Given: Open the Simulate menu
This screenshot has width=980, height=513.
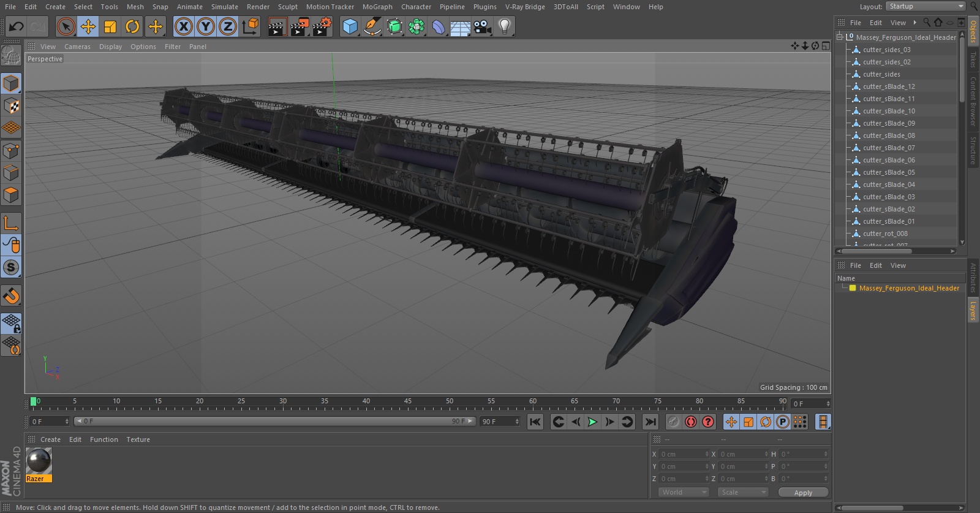Looking at the screenshot, I should [225, 7].
